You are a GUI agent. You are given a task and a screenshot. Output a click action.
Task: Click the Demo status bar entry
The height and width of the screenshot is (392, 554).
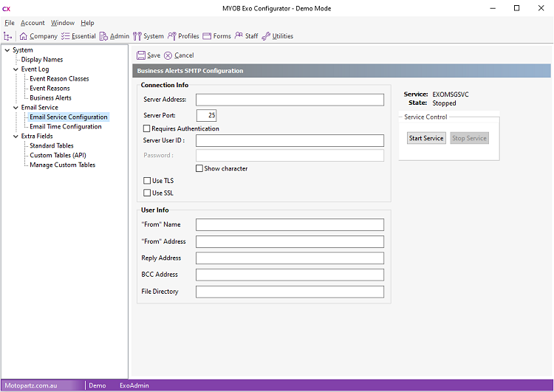98,385
